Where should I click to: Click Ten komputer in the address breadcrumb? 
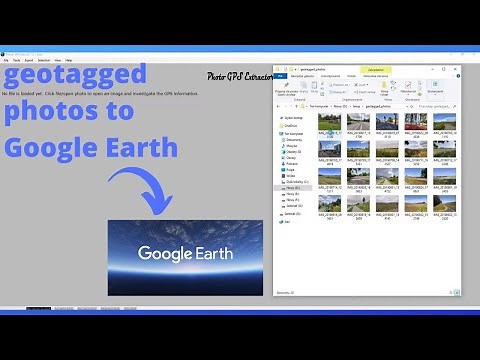[x=319, y=106]
